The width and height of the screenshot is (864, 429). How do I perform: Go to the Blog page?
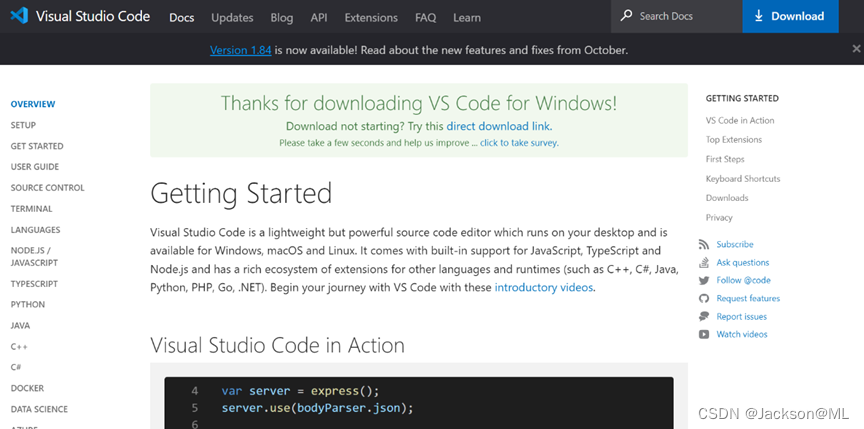(282, 18)
